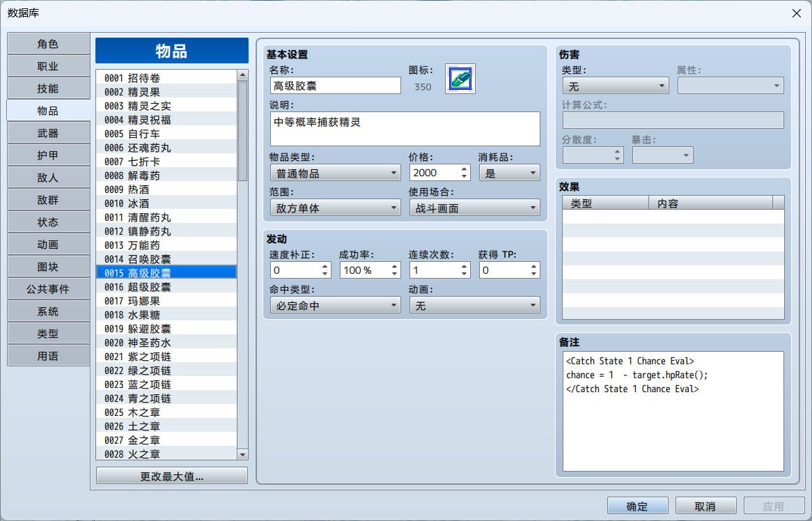
Task: Expand the 动画 dropdown in 发动
Action: coord(474,306)
